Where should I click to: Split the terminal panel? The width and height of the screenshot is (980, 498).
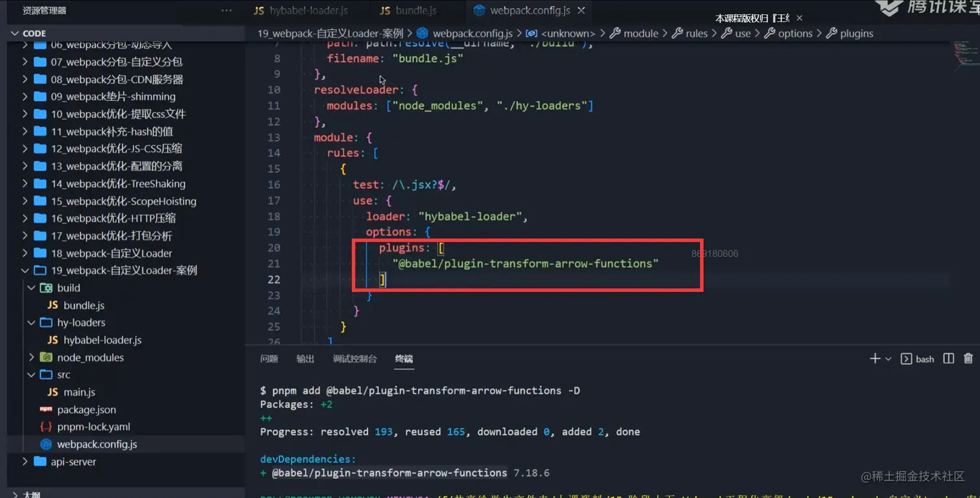948,359
